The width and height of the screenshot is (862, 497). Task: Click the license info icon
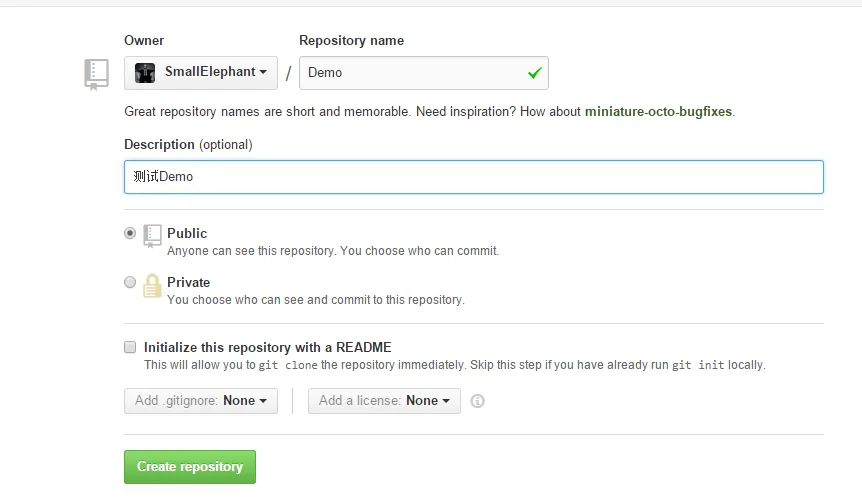coord(477,401)
